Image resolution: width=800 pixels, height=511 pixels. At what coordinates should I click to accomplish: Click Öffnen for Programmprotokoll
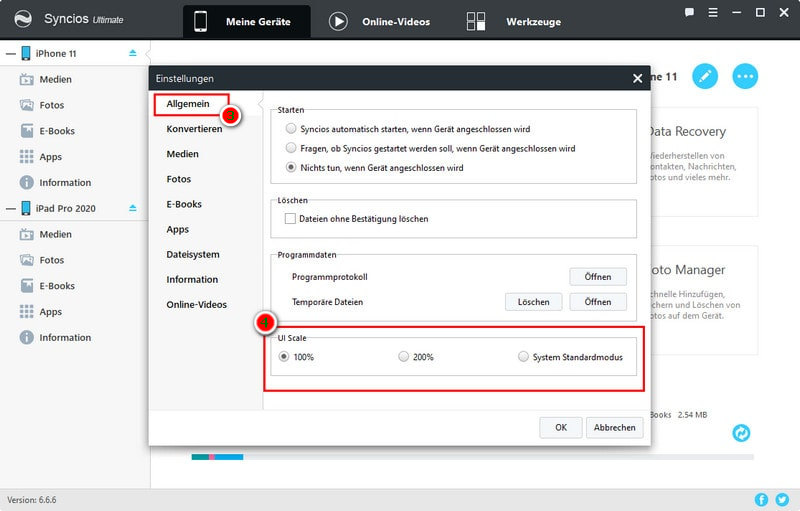(x=598, y=276)
